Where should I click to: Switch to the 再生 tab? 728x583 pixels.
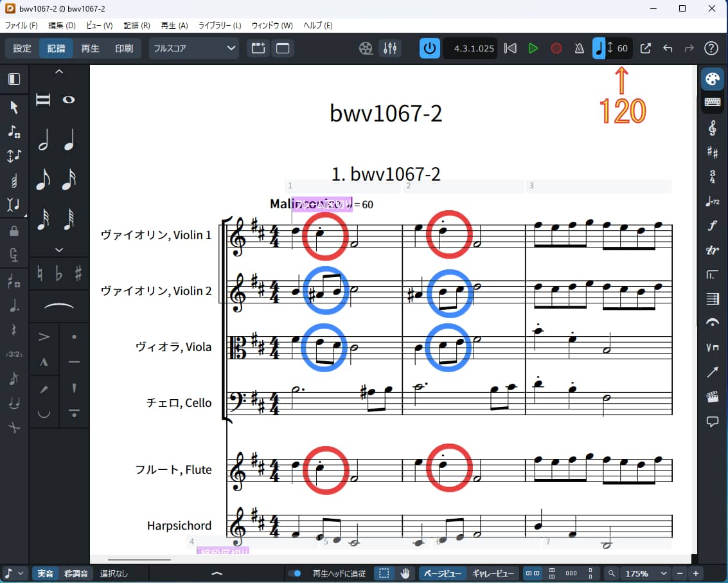[x=91, y=48]
